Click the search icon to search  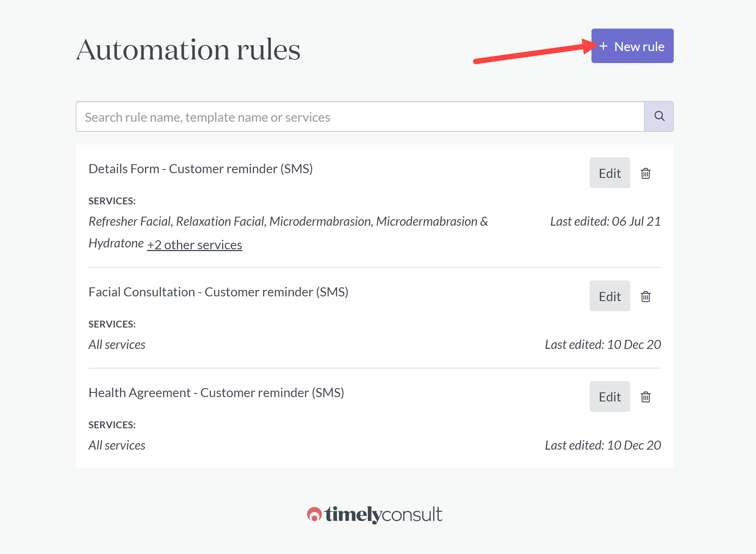[x=659, y=116]
